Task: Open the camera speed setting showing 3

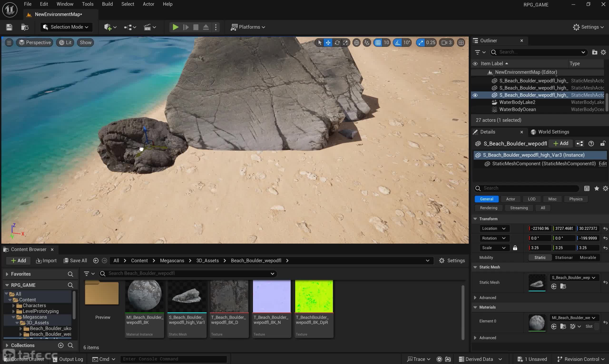Action: pos(446,42)
